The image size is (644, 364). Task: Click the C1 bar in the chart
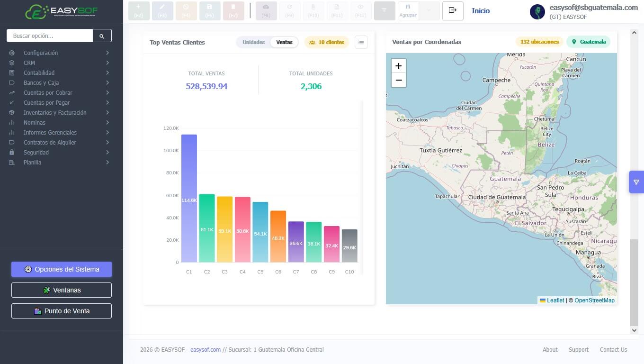click(x=189, y=198)
